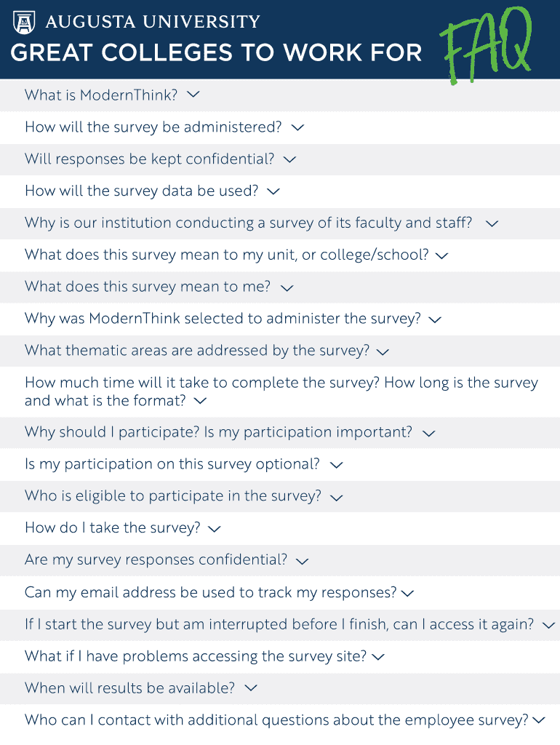Expand chevron next to "How do I take the survey?"
Image resolution: width=560 pixels, height=745 pixels.
coord(214,529)
